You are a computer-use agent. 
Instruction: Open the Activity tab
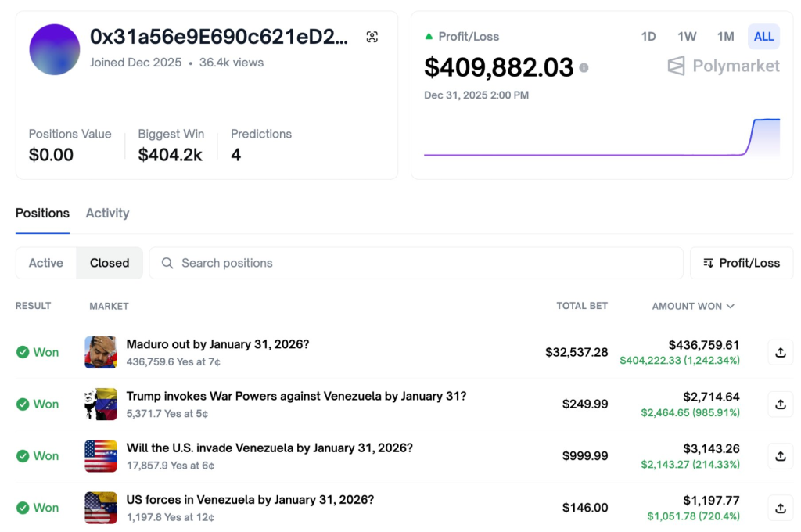click(107, 213)
